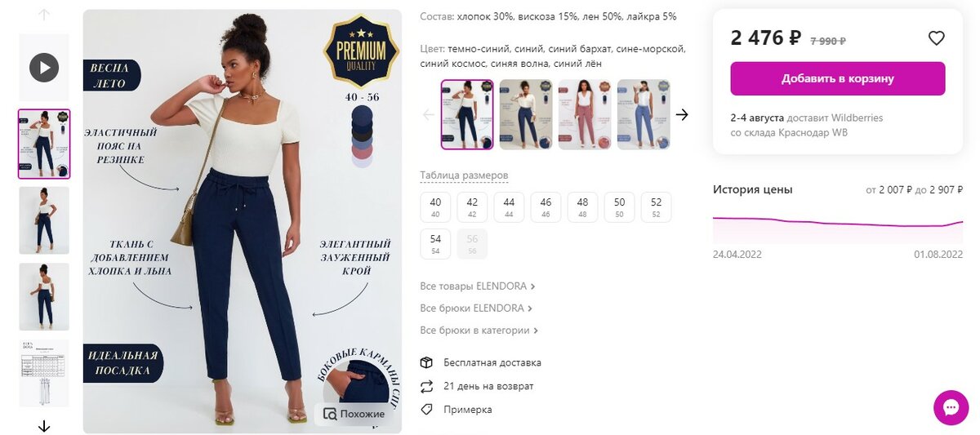Open the Таблица размеров size chart

(464, 175)
